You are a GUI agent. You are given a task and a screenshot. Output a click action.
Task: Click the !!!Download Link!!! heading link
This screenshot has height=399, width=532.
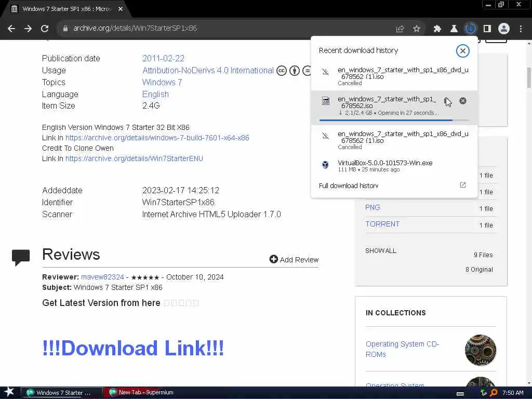click(133, 348)
